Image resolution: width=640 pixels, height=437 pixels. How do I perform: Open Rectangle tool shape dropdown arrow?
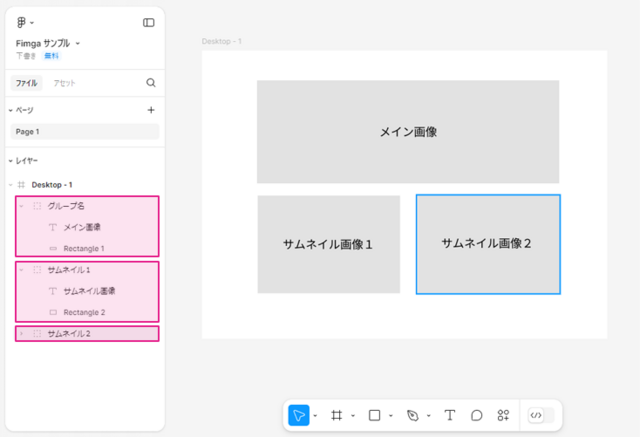click(391, 416)
